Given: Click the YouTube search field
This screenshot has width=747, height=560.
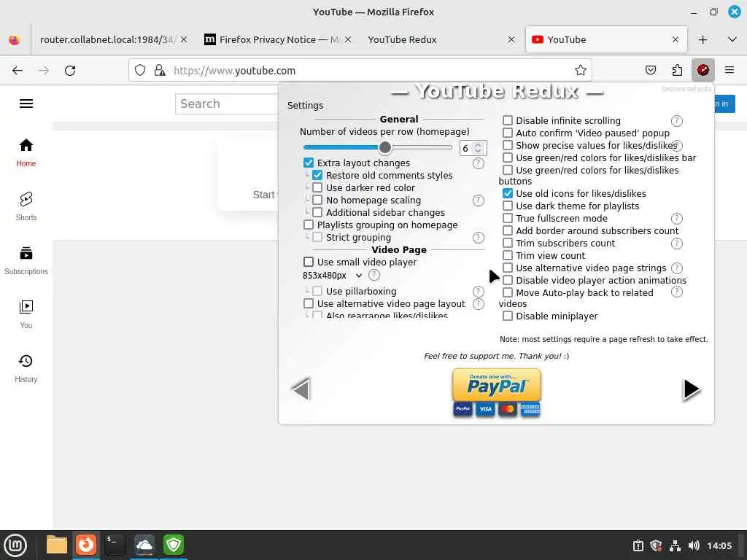Looking at the screenshot, I should coord(227,104).
